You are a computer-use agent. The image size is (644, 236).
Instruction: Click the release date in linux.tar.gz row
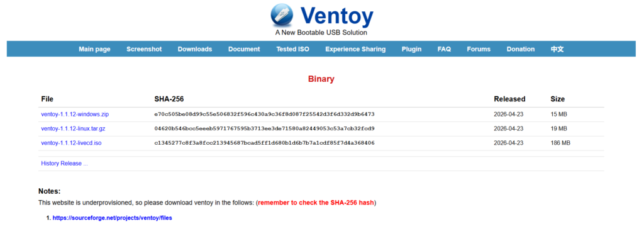pos(508,128)
